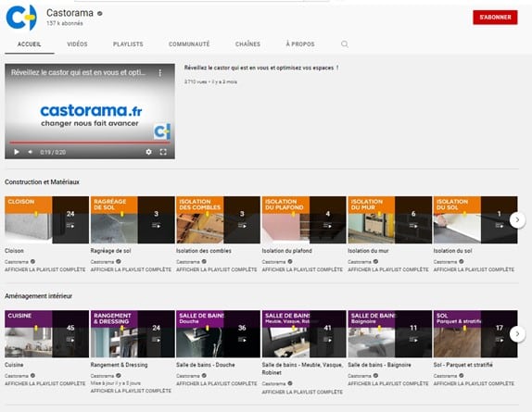The image size is (532, 412).
Task: Open the À PROPOS tab
Action: click(x=300, y=44)
